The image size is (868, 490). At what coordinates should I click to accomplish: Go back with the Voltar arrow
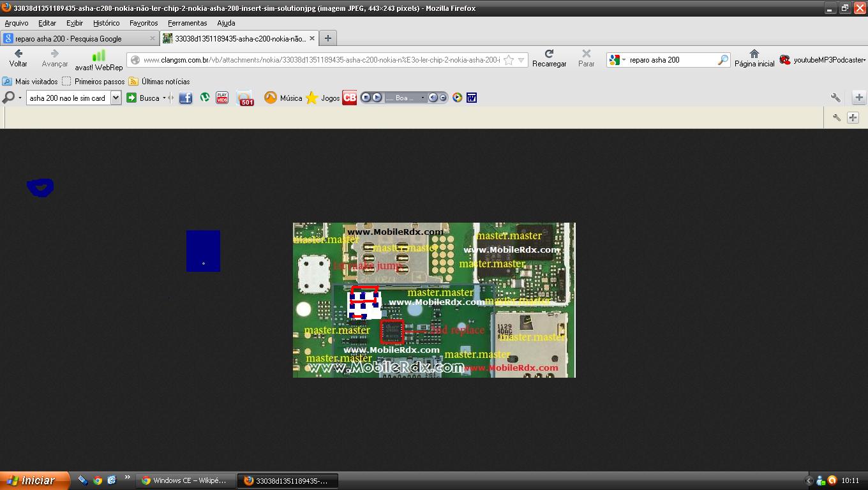click(18, 58)
